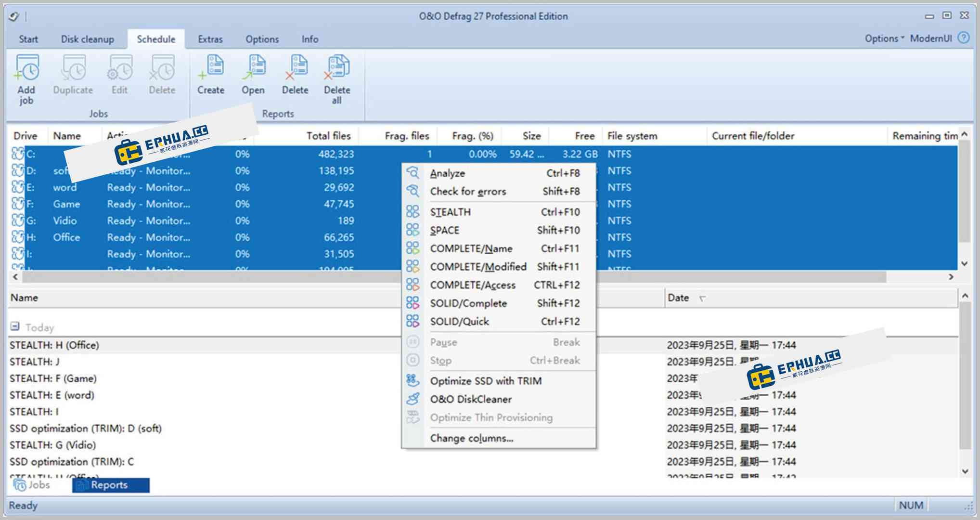Click the SOLID/Complete method icon
Screen dimensions: 980x520
click(413, 303)
